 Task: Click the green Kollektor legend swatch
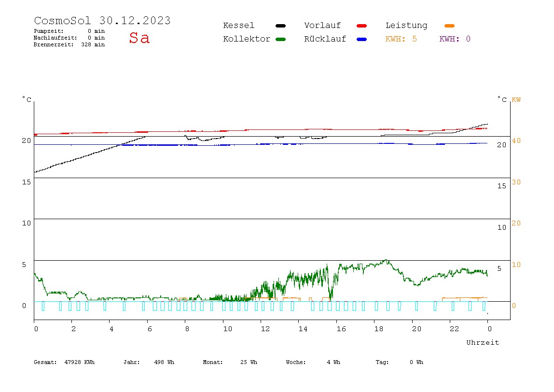[x=280, y=39]
